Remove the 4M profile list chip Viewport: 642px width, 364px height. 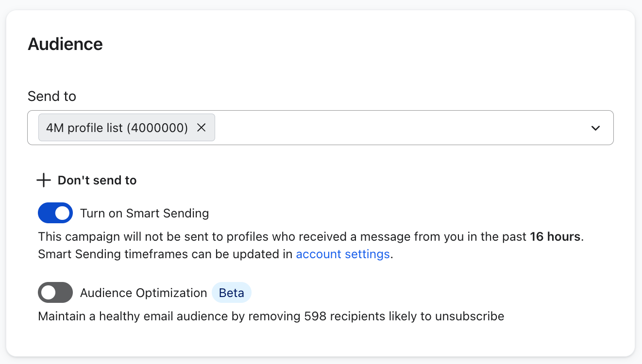coord(201,128)
